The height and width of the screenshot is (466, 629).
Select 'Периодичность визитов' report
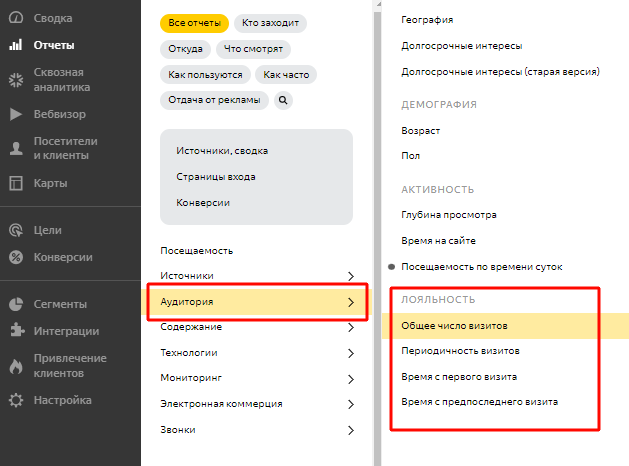coord(460,352)
